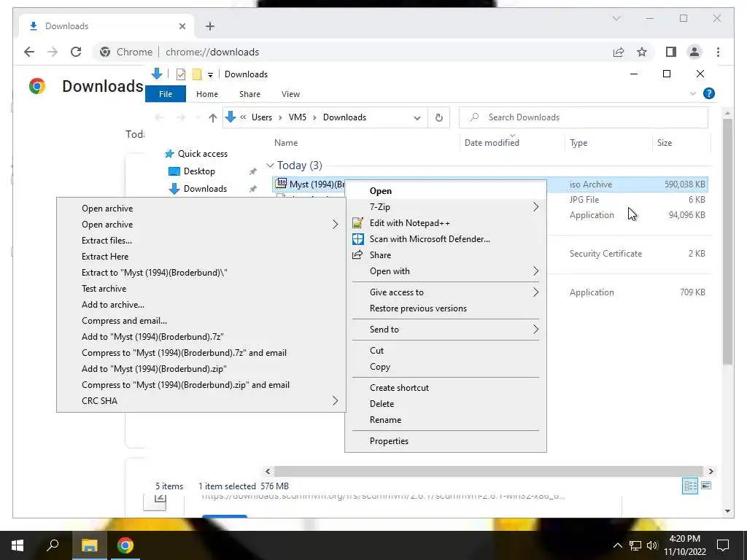This screenshot has width=747, height=560.
Task: Sort by Name column header
Action: [286, 143]
